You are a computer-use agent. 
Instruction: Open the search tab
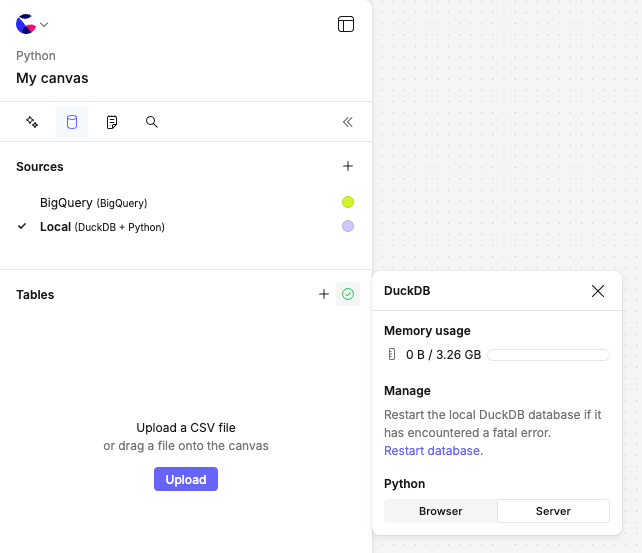(151, 122)
